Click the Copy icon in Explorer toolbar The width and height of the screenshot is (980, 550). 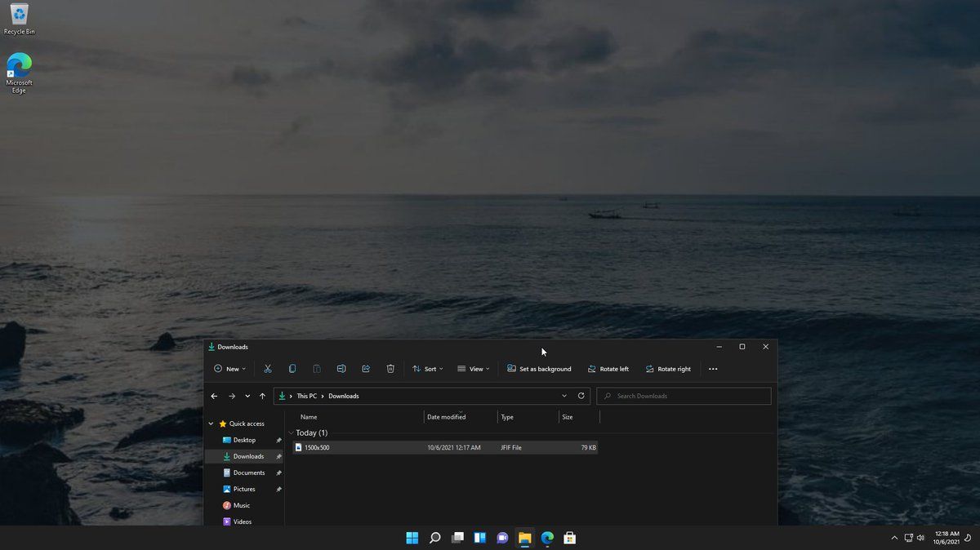(292, 369)
